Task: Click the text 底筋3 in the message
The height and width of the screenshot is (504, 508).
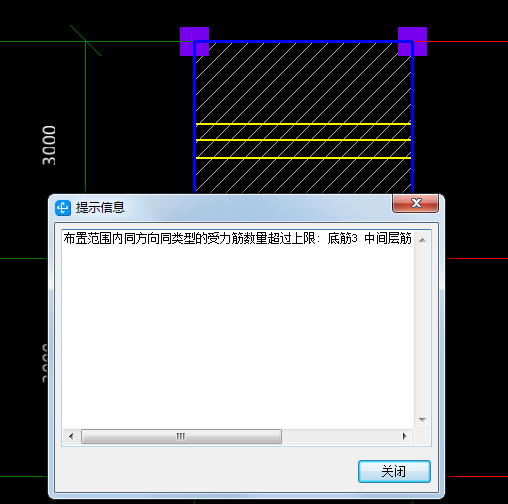Action: pos(342,239)
